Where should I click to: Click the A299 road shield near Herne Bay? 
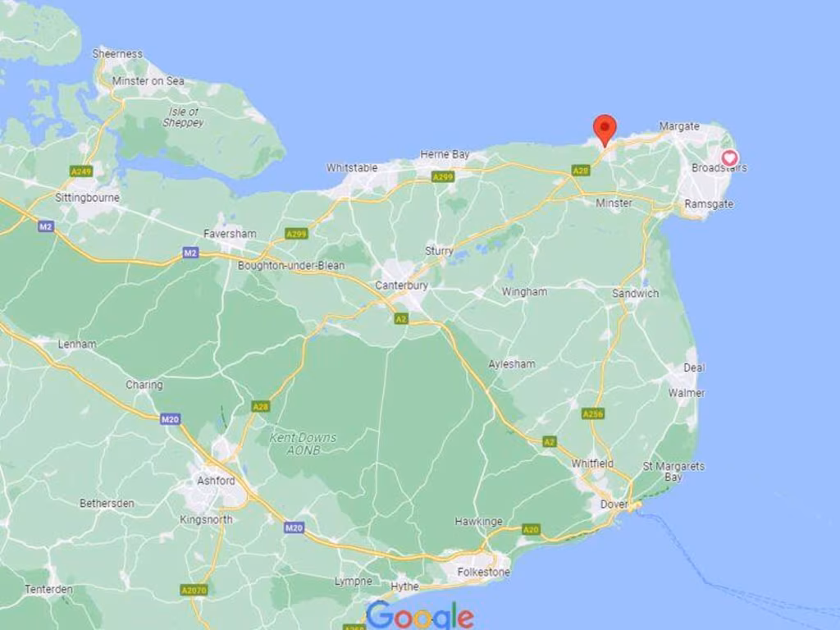(443, 177)
